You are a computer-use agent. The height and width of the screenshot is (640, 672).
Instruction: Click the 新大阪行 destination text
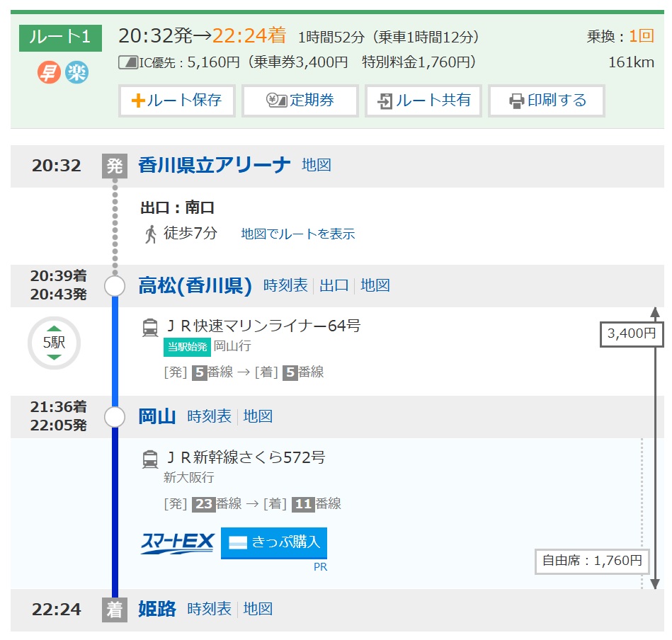188,478
